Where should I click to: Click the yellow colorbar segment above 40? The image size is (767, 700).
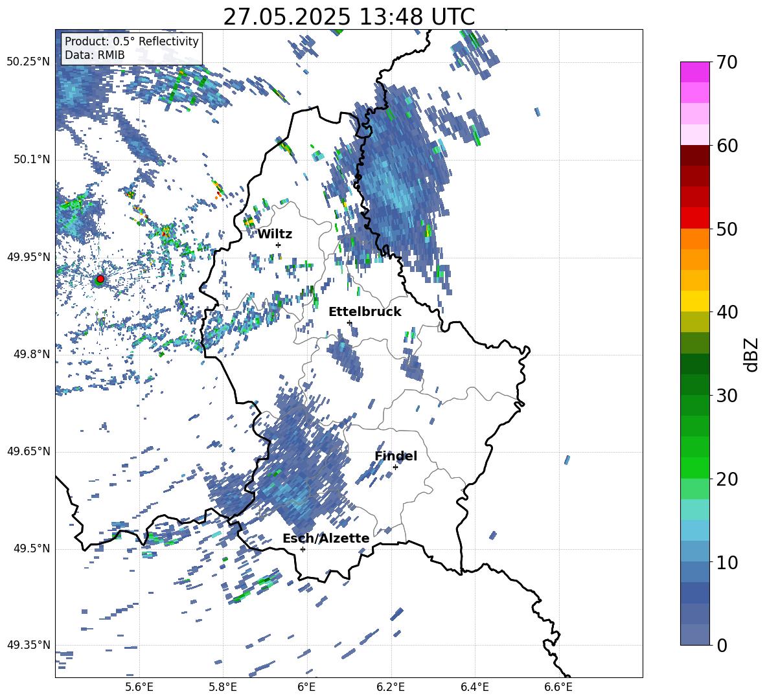click(x=694, y=301)
